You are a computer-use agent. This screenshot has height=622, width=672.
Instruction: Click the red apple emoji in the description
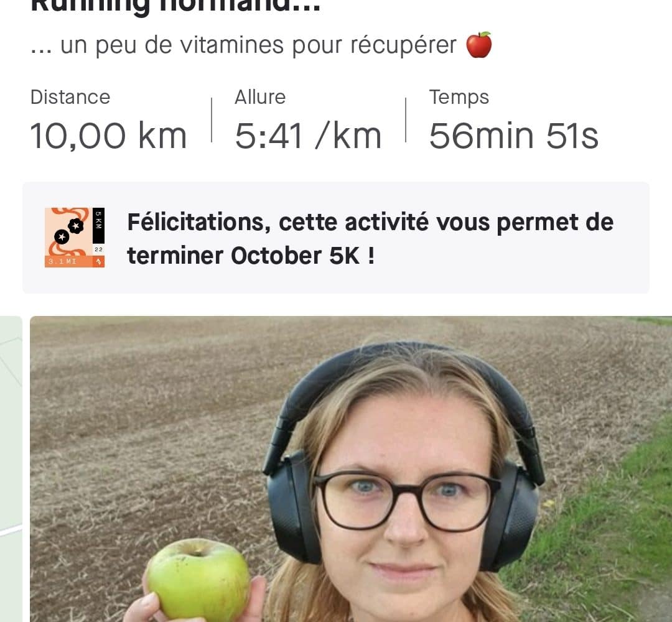[478, 45]
